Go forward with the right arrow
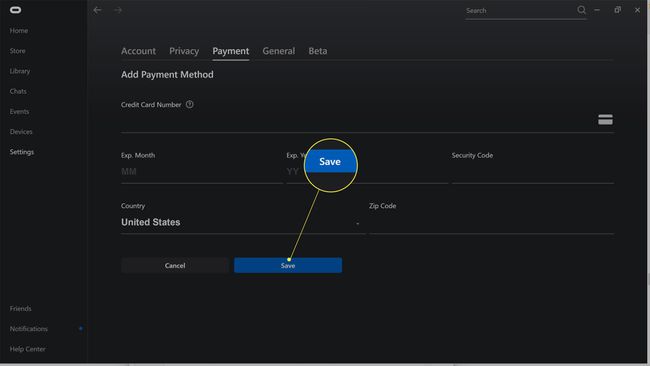This screenshot has width=650, height=366. click(118, 10)
